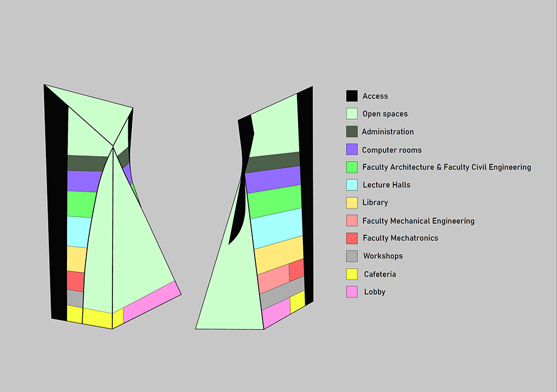
Task: Click the 'Computer rooms' legend label
Action: pyautogui.click(x=392, y=150)
